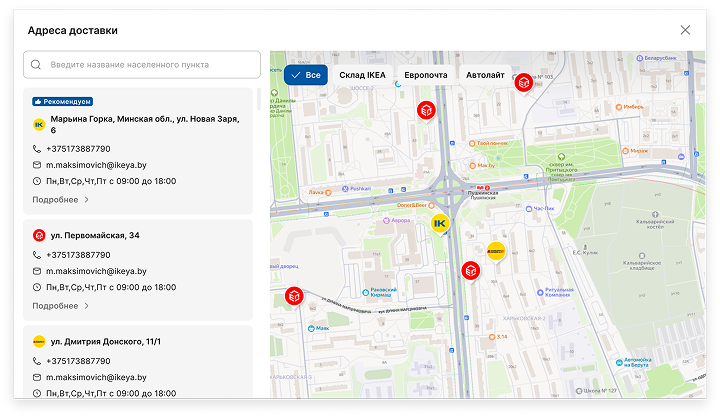Click 'Пушкинская' metro station on map
This screenshot has width=720, height=417.
pyautogui.click(x=482, y=191)
